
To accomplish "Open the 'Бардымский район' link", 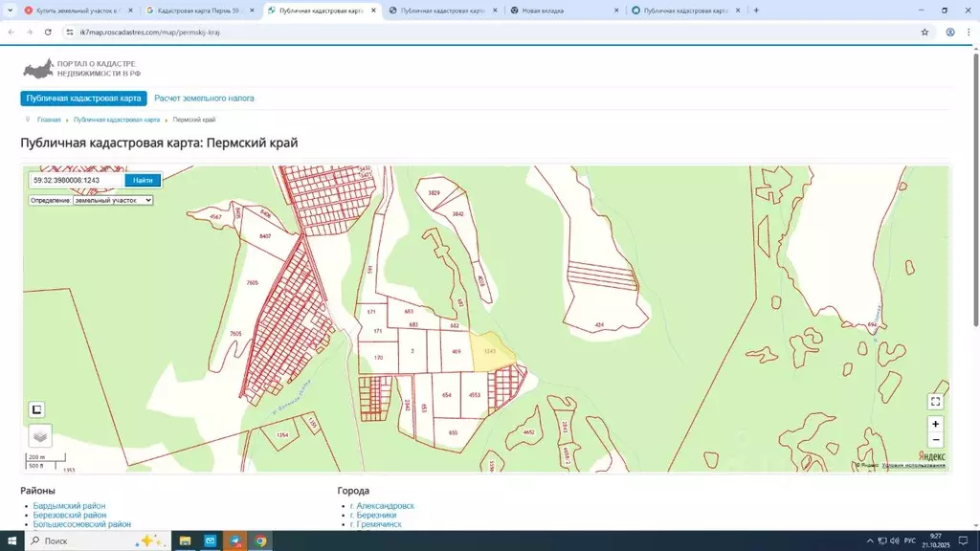I will click(69, 505).
